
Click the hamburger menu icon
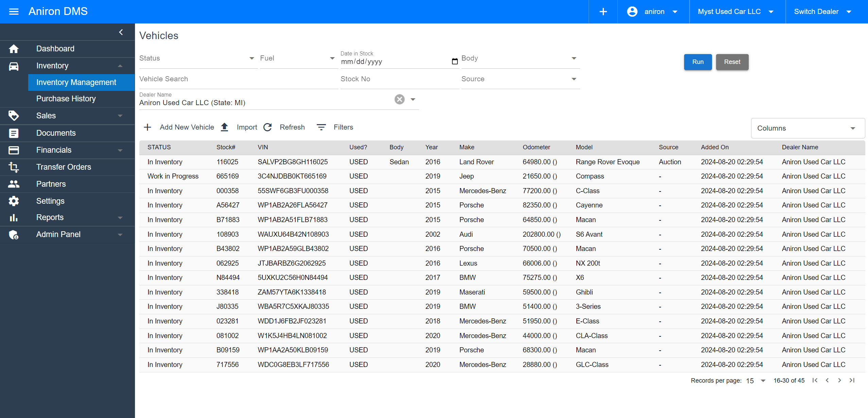pyautogui.click(x=14, y=12)
